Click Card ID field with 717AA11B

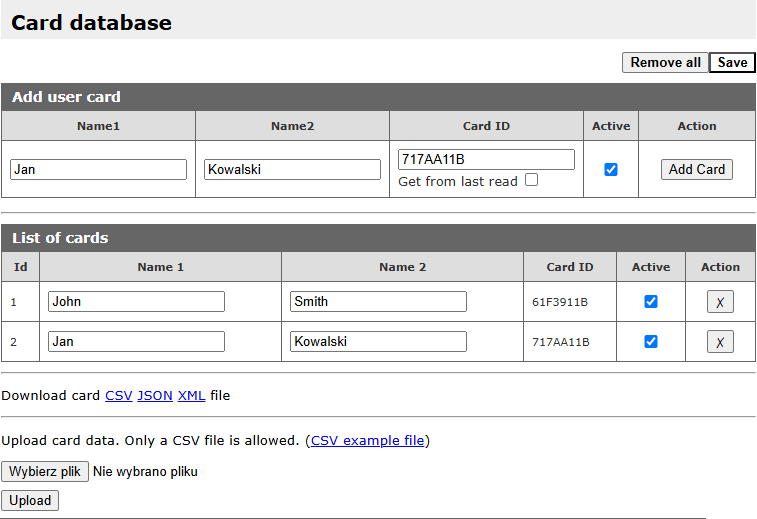pyautogui.click(x=486, y=160)
